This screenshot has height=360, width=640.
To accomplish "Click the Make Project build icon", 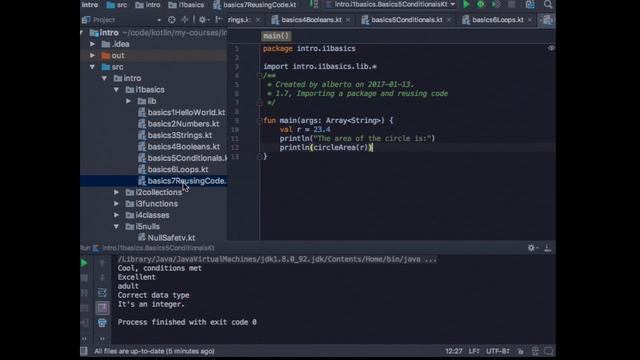I will point(314,4).
